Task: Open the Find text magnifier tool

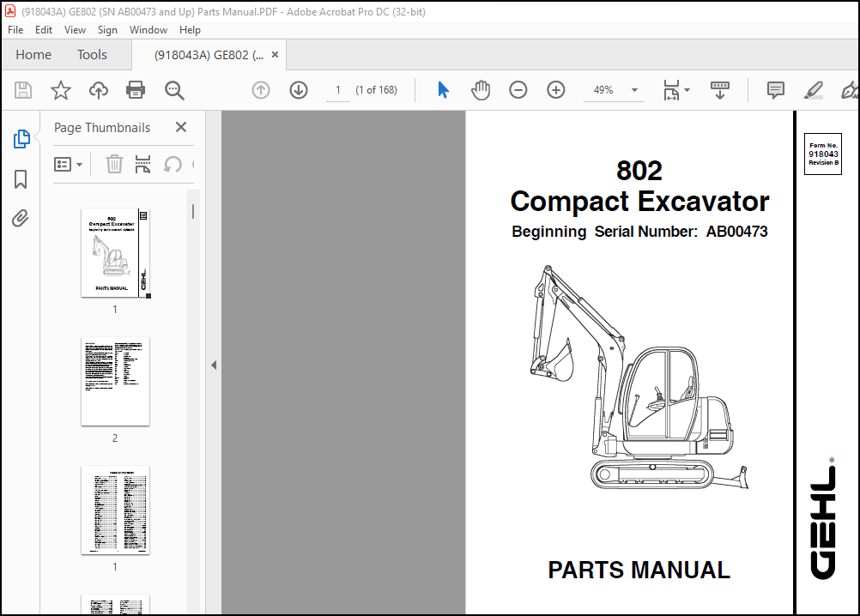Action: pyautogui.click(x=174, y=90)
